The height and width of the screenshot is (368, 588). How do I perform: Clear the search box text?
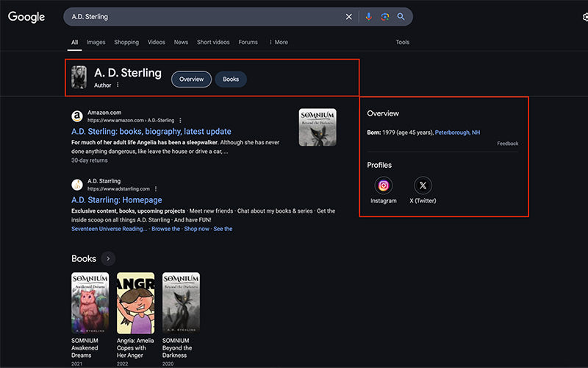(x=348, y=16)
